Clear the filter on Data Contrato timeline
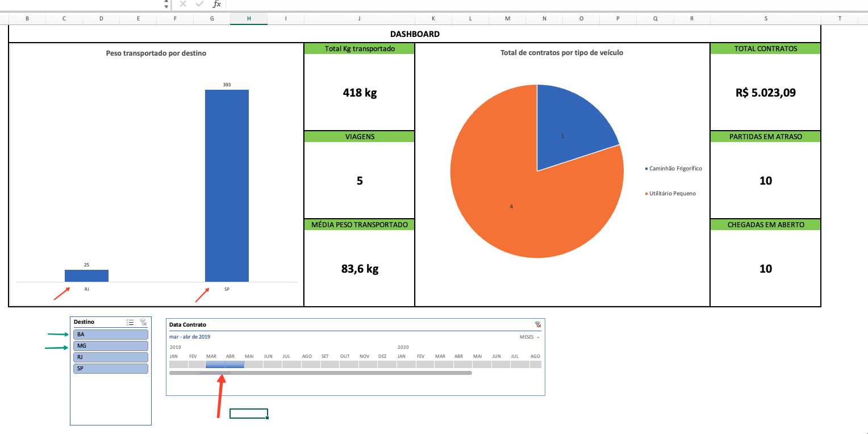The width and height of the screenshot is (868, 434). click(537, 324)
